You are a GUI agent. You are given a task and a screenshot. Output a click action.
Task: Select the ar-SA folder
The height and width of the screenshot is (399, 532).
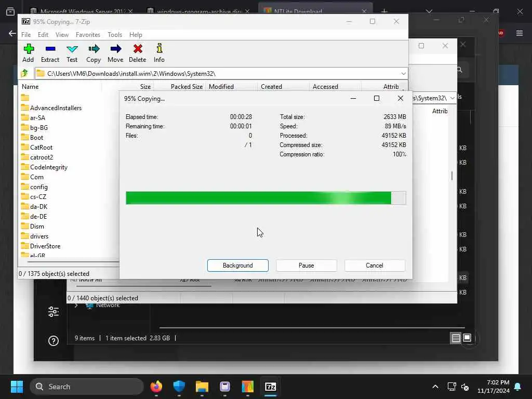click(x=33, y=118)
